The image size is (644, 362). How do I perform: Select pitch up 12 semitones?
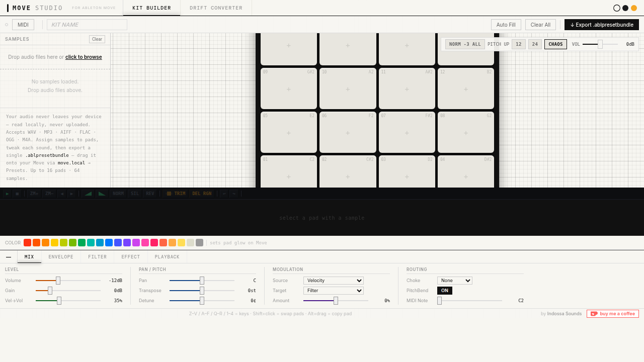(519, 44)
